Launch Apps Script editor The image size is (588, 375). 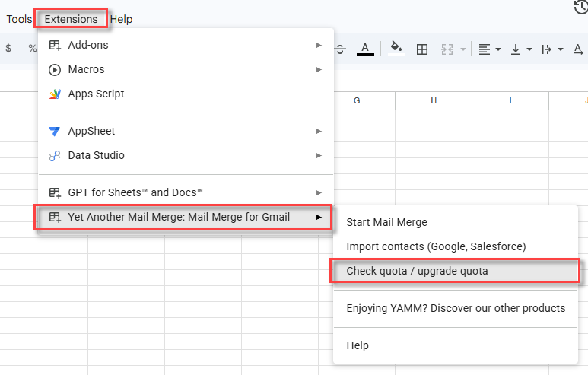186,94
